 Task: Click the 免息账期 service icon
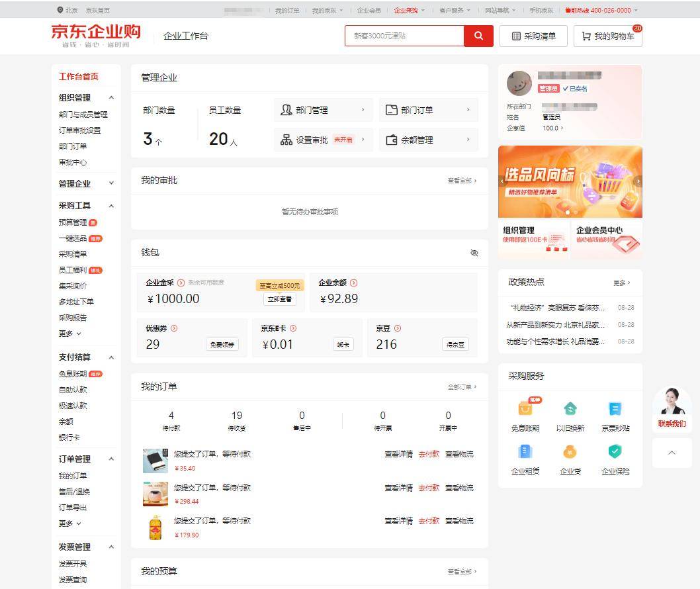[x=525, y=408]
